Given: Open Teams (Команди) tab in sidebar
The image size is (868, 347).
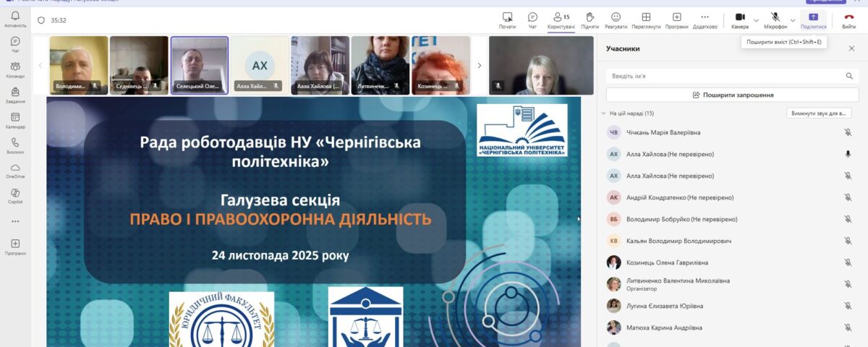Looking at the screenshot, I should pyautogui.click(x=15, y=69).
